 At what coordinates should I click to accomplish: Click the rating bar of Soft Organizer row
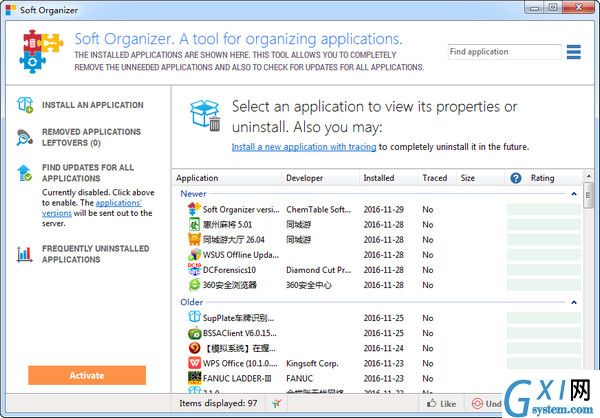(x=544, y=209)
